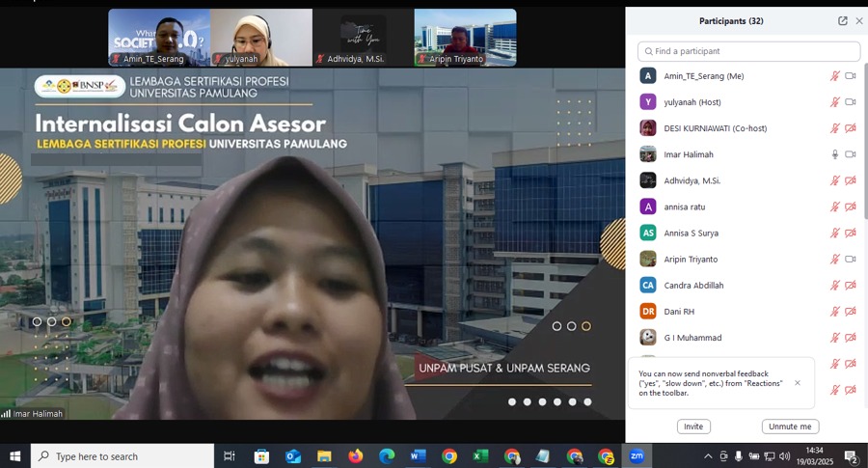Screen dimensions: 868x468
Task: Click camera icon for Imar Halimah
Action: [851, 154]
